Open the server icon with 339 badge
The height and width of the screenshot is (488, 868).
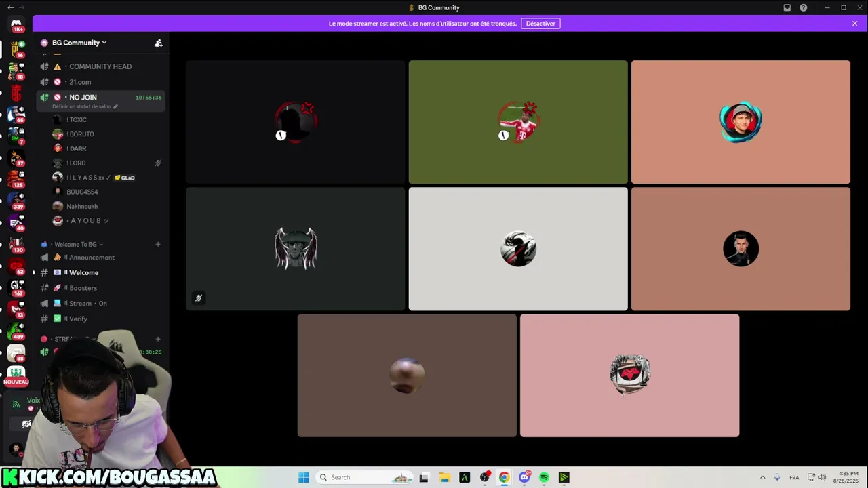click(x=16, y=200)
